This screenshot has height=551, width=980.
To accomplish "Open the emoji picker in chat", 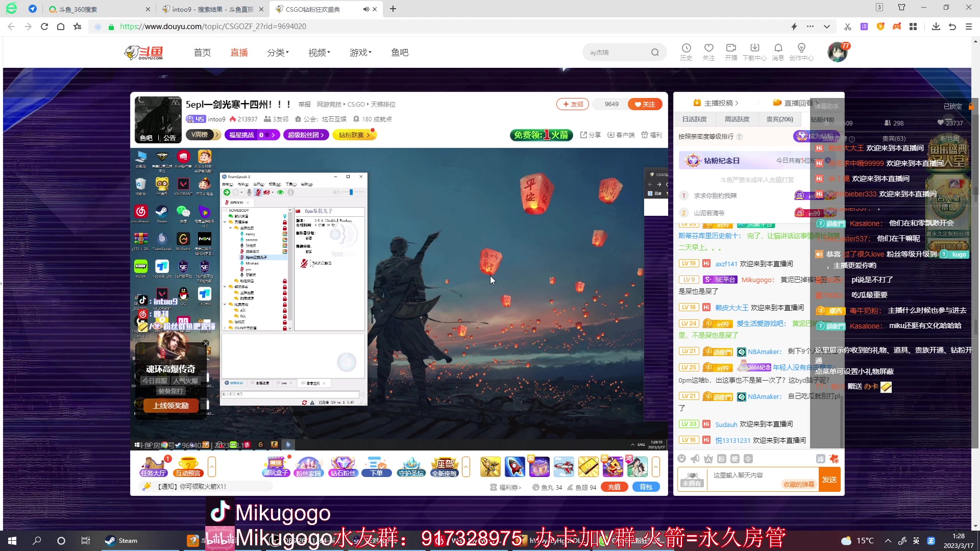I will (681, 459).
